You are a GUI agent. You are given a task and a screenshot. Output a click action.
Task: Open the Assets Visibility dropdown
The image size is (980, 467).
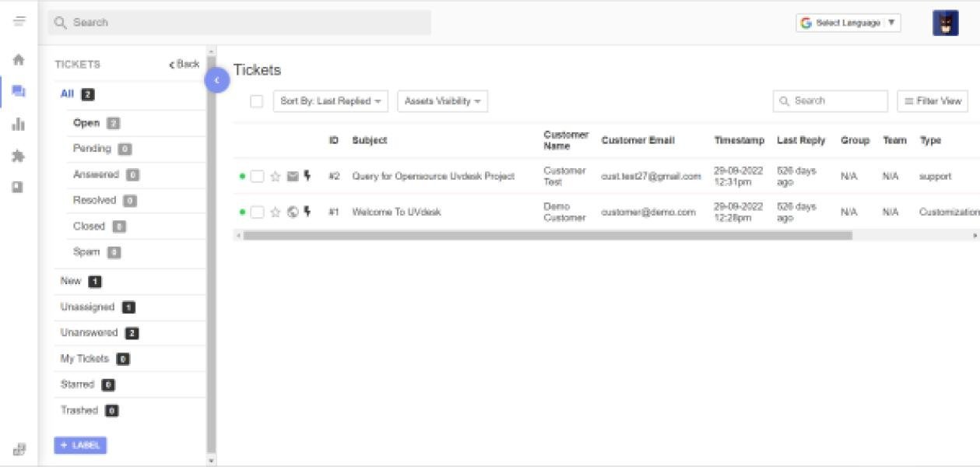pos(442,101)
